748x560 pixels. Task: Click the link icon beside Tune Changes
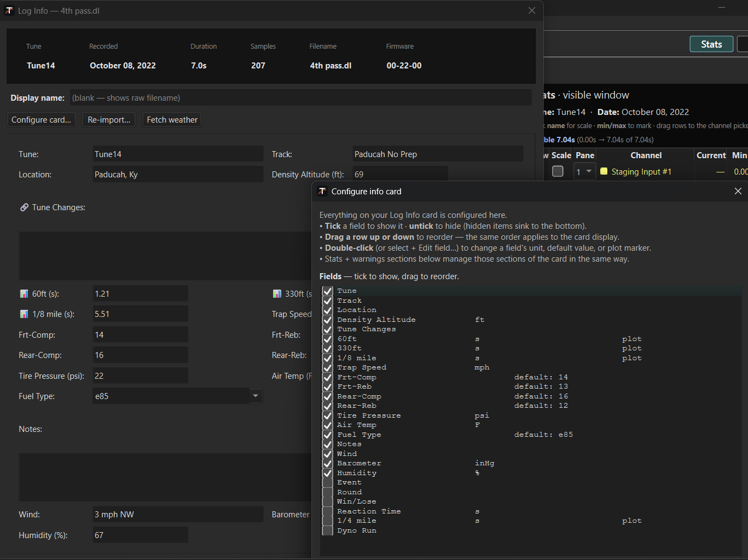[24, 207]
